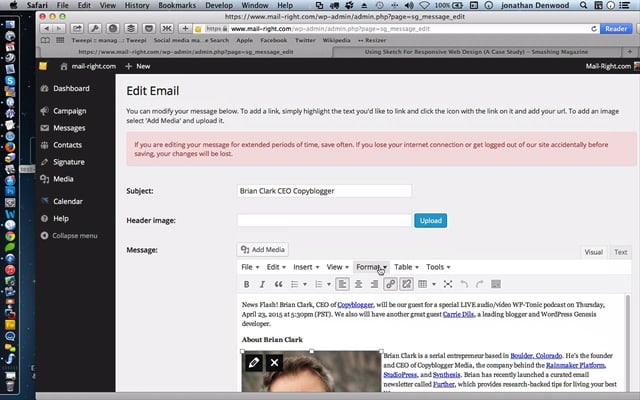The width and height of the screenshot is (640, 400).
Task: Open table options dropdown arrow
Action: pos(434,284)
